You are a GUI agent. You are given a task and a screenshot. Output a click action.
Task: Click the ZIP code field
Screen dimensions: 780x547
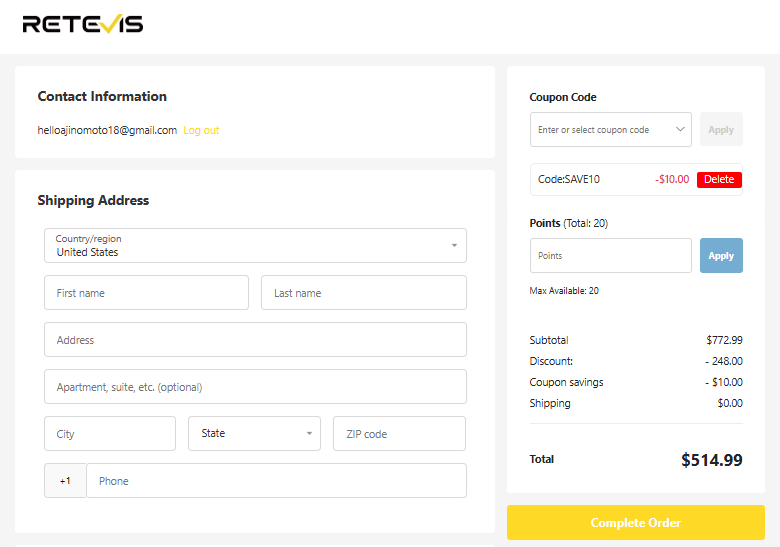pos(399,434)
